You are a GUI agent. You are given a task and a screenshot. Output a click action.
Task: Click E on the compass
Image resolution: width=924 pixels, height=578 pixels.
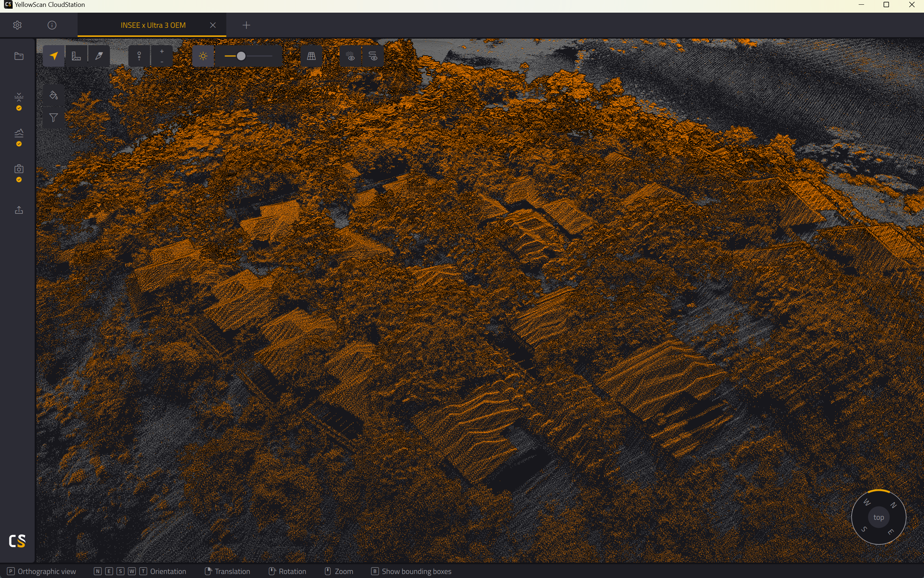tap(891, 532)
